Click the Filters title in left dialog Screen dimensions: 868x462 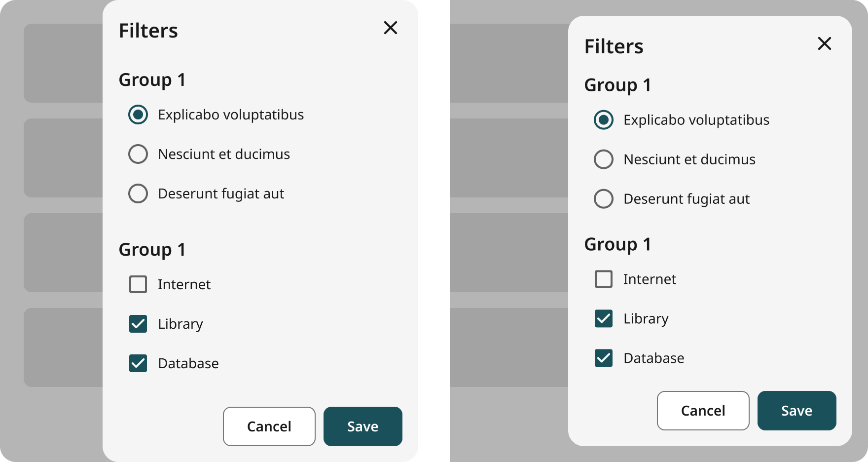pyautogui.click(x=148, y=31)
